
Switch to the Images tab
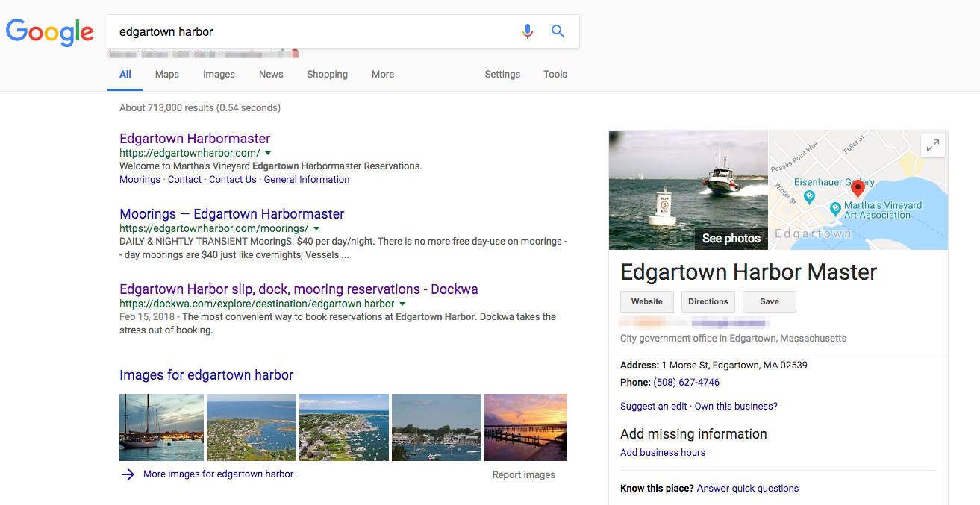219,75
